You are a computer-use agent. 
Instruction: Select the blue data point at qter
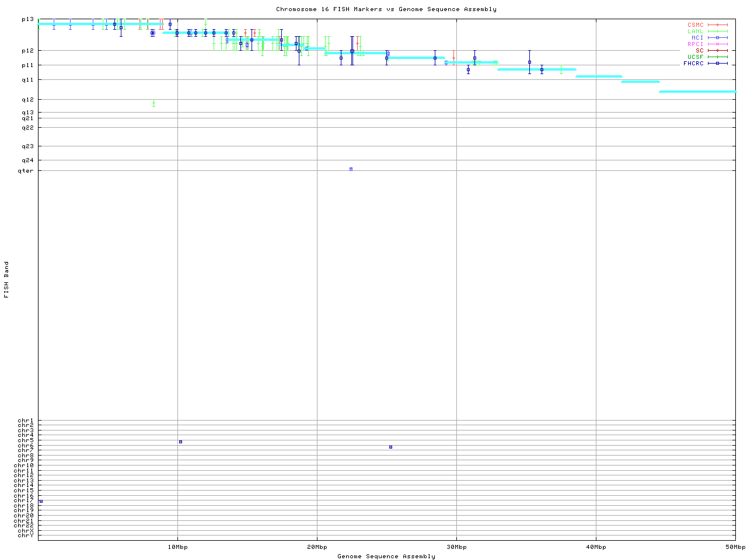pyautogui.click(x=351, y=169)
